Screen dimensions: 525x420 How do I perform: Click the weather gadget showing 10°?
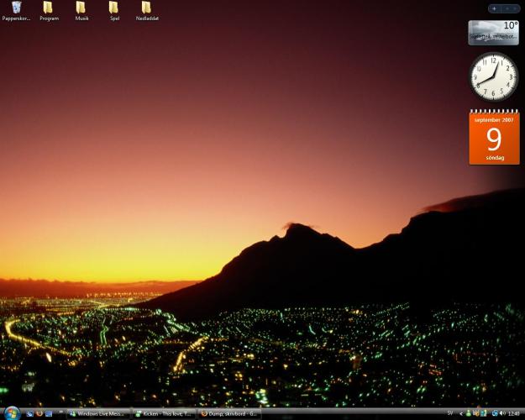(493, 32)
